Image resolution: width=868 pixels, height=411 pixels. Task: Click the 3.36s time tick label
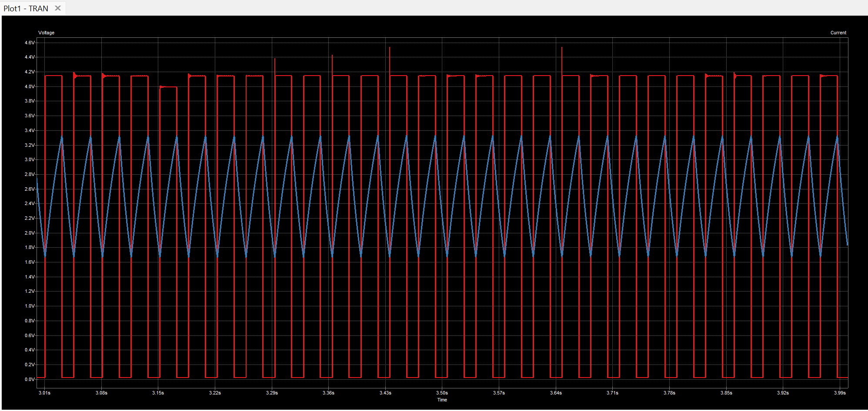coord(328,393)
